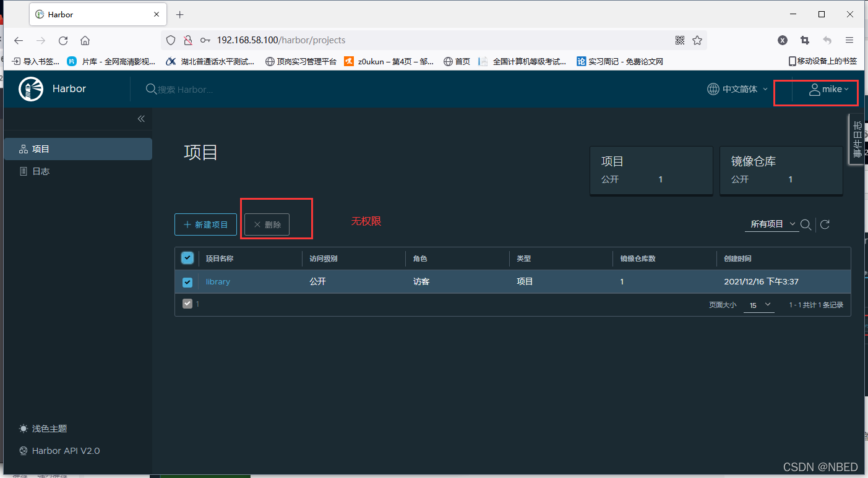Click the Harbor API V2.0 icon
The image size is (868, 478).
tap(24, 451)
